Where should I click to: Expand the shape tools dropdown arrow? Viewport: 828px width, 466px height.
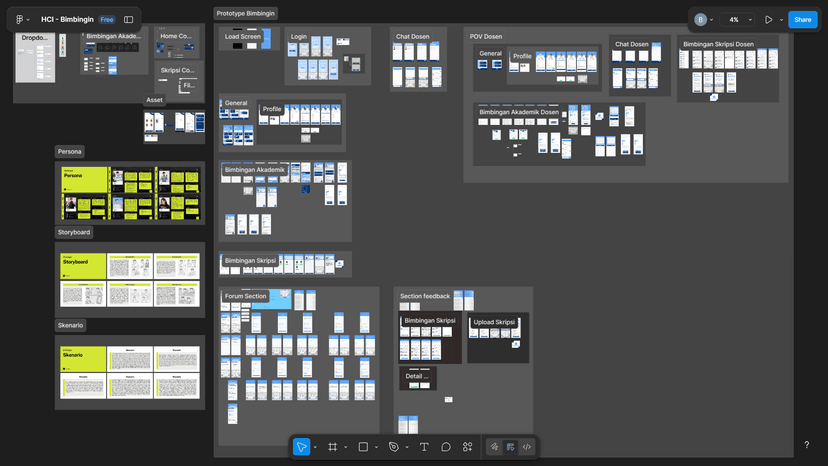376,447
